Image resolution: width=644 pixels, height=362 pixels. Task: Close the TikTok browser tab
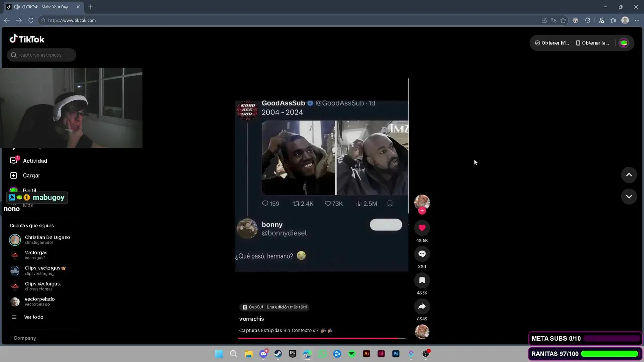78,7
